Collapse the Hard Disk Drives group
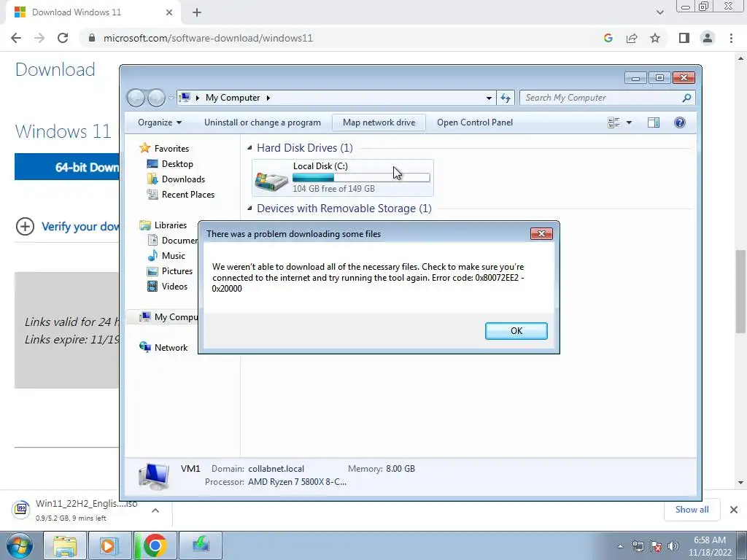The image size is (747, 560). click(x=249, y=148)
